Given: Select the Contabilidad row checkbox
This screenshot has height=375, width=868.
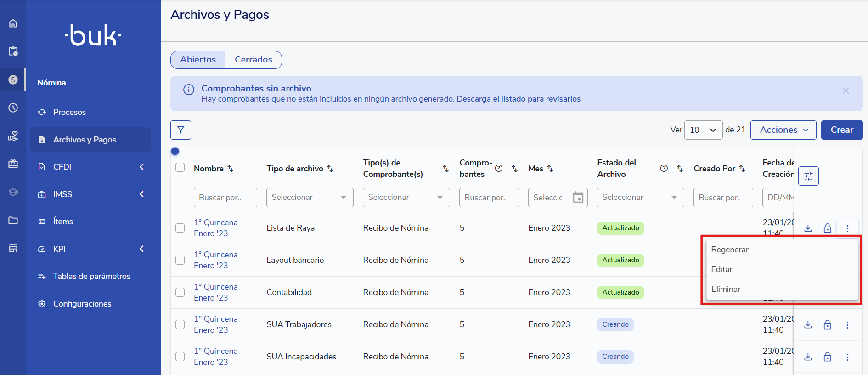Looking at the screenshot, I should (180, 292).
